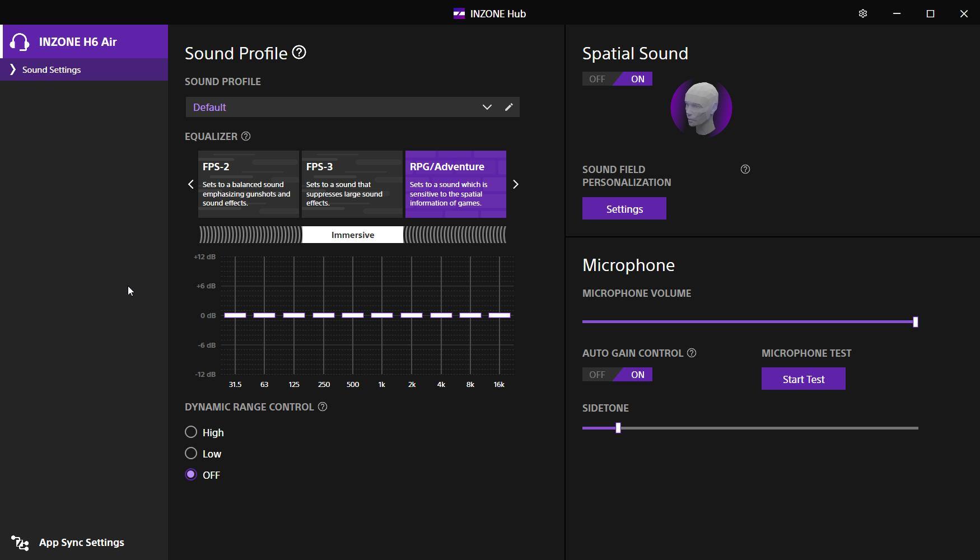Open the Default sound profile dropdown
The width and height of the screenshot is (980, 560).
(487, 107)
